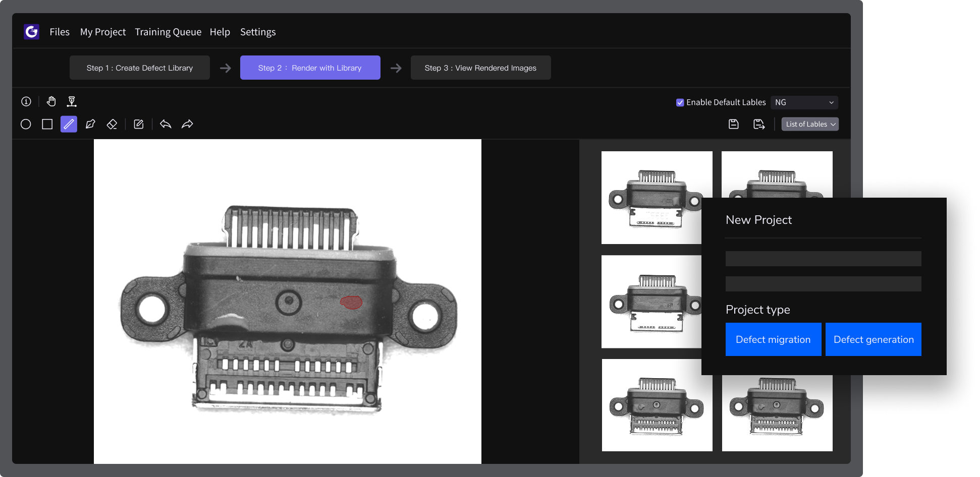Click the redo arrow icon
This screenshot has width=980, height=477.
point(187,124)
